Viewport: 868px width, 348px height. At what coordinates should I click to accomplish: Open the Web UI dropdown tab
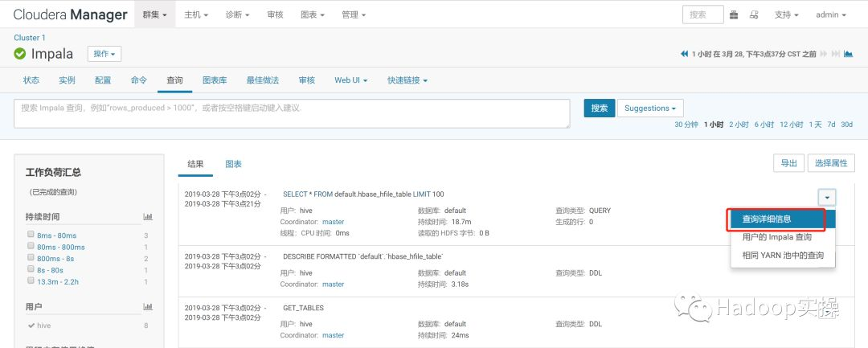coord(350,80)
